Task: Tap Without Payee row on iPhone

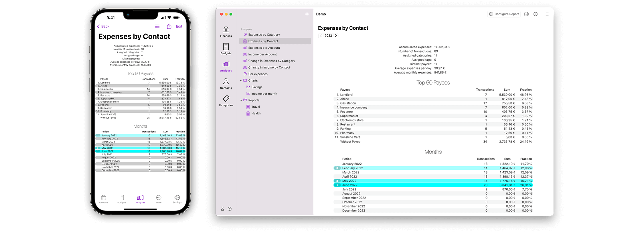Action: (140, 118)
